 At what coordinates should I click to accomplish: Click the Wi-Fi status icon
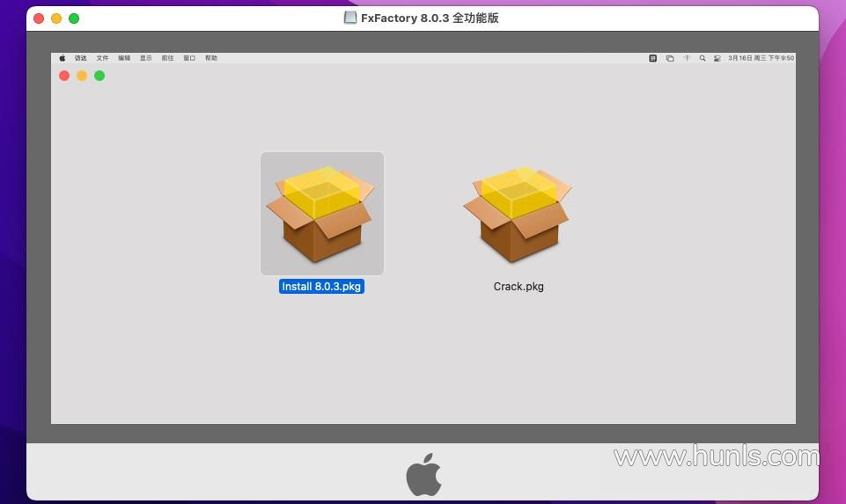pyautogui.click(x=687, y=58)
